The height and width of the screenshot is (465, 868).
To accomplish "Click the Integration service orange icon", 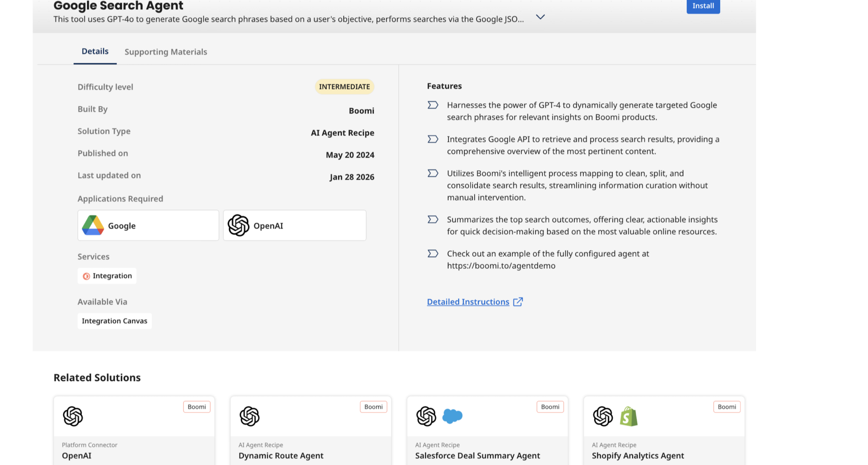I will click(x=86, y=276).
